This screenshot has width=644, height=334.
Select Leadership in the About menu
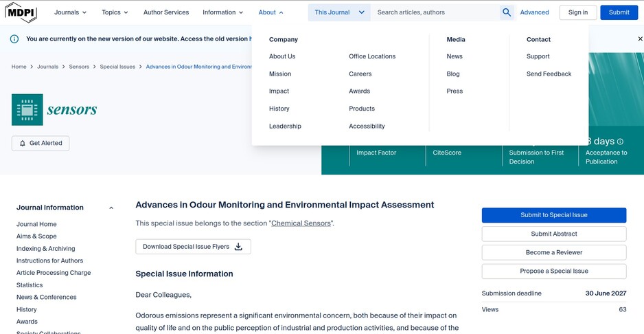pyautogui.click(x=285, y=126)
